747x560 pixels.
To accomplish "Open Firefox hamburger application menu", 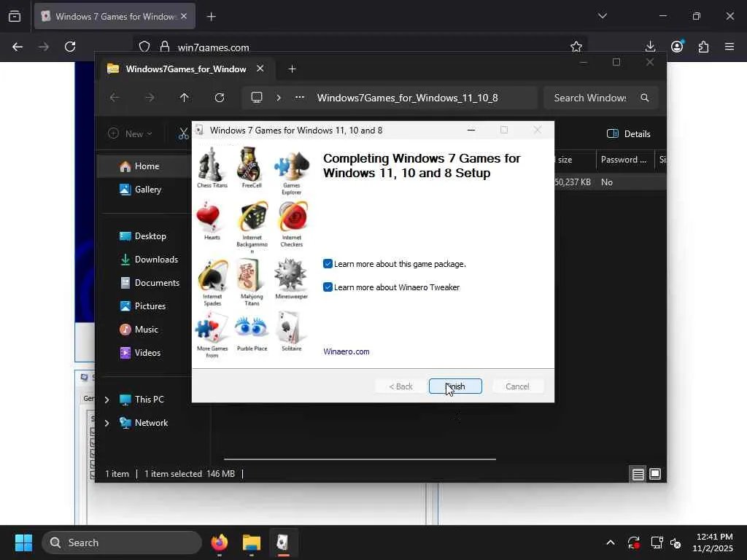I will click(x=729, y=47).
